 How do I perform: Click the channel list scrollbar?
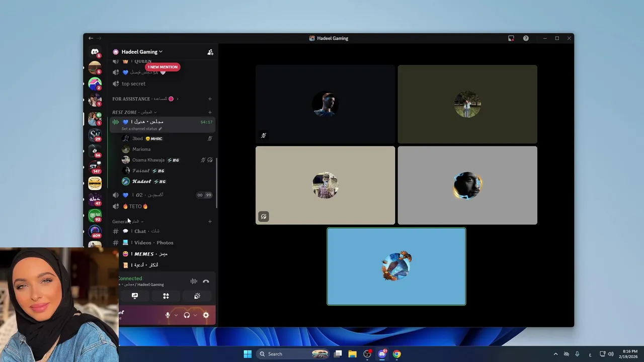tap(217, 183)
